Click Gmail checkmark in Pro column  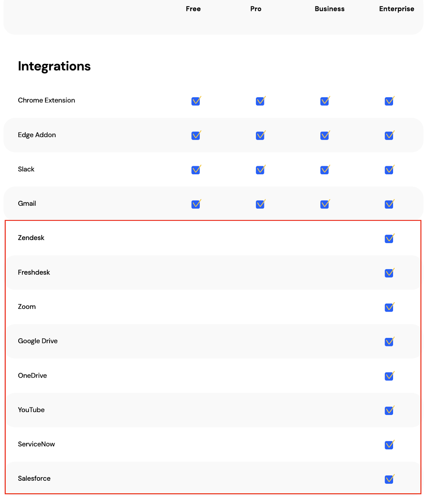tap(261, 204)
